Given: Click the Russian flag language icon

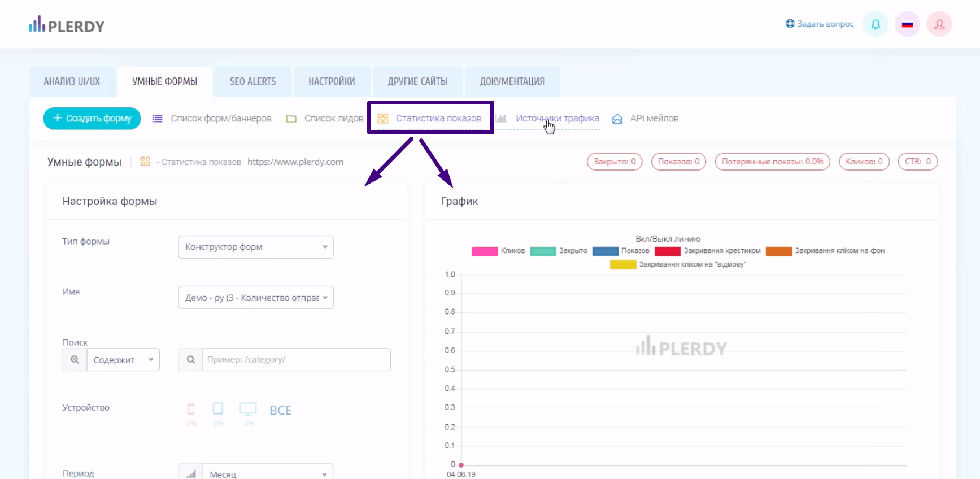Looking at the screenshot, I should [x=907, y=24].
